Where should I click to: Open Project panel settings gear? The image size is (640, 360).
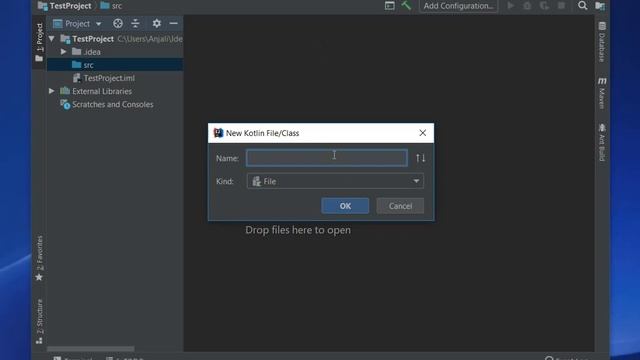point(157,24)
